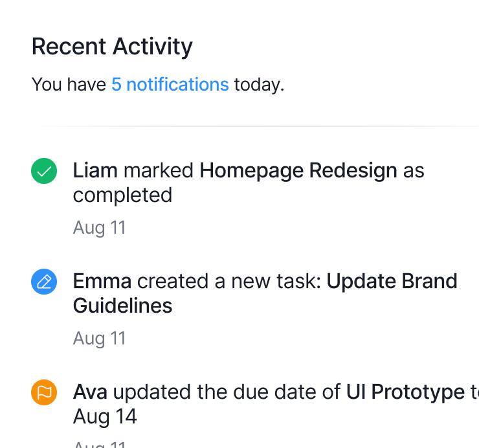Open the Homepage Redesign task
Viewport: 479px width, 448px height.
pos(298,171)
